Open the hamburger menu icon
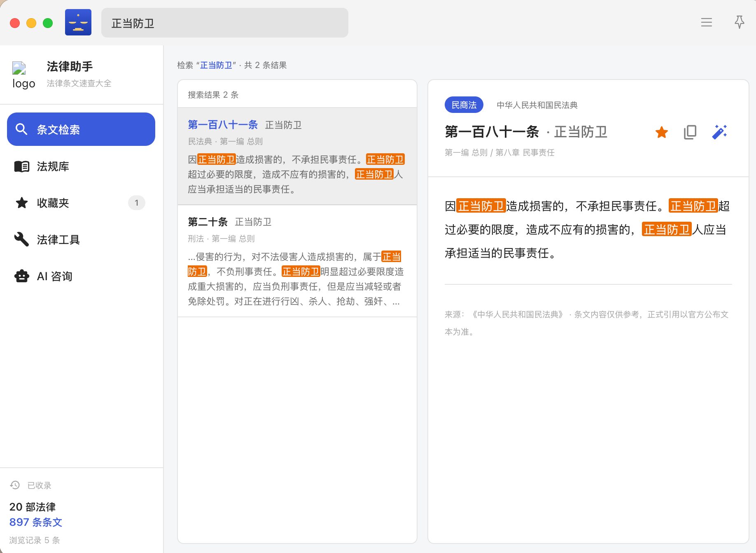Image resolution: width=756 pixels, height=553 pixels. 707,22
